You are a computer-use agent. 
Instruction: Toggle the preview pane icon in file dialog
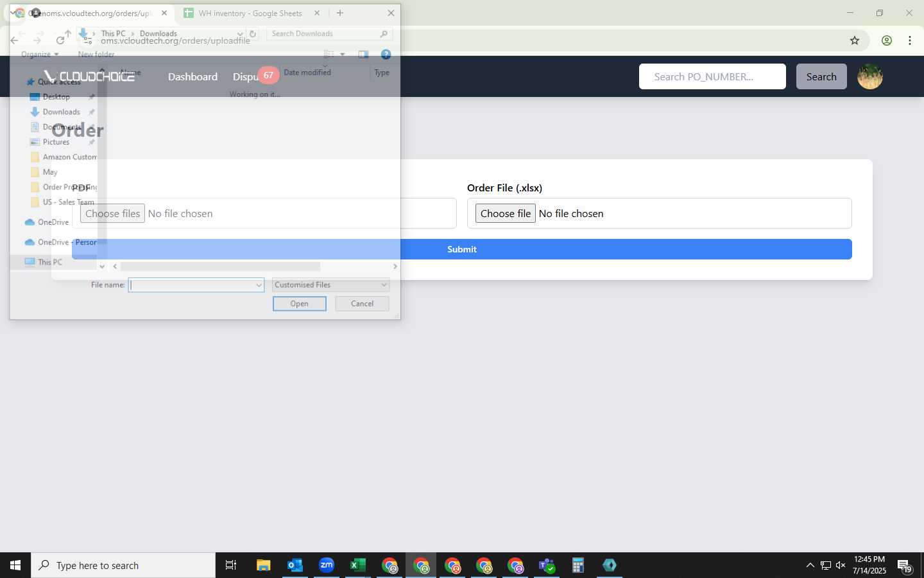tap(363, 55)
